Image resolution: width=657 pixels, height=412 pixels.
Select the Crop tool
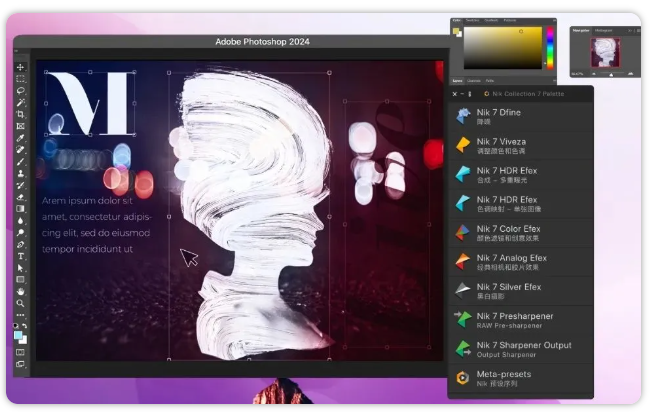pyautogui.click(x=20, y=114)
